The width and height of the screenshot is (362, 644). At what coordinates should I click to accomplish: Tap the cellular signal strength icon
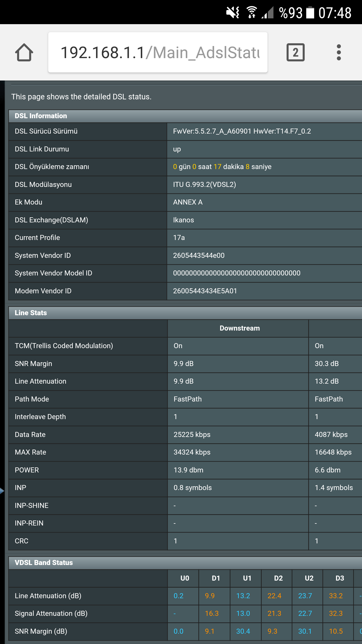pyautogui.click(x=267, y=13)
